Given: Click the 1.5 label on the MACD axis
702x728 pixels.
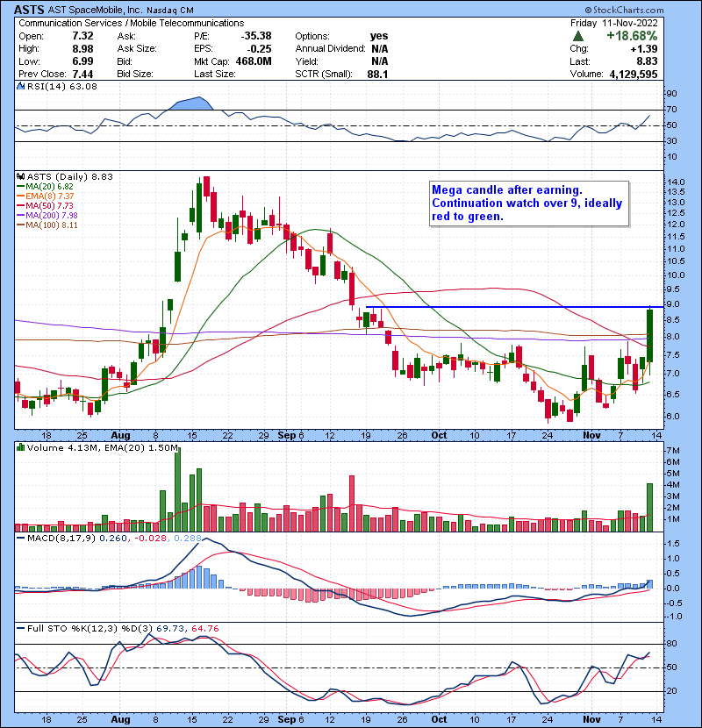Looking at the screenshot, I should click(x=673, y=544).
